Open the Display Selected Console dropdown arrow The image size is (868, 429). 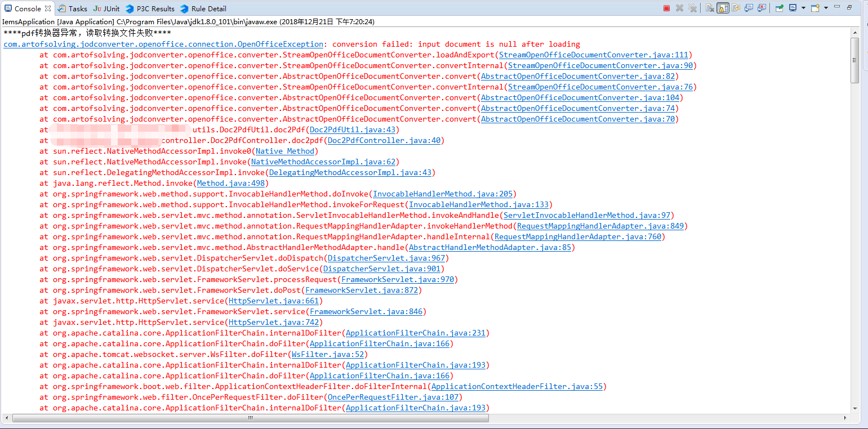click(x=803, y=8)
